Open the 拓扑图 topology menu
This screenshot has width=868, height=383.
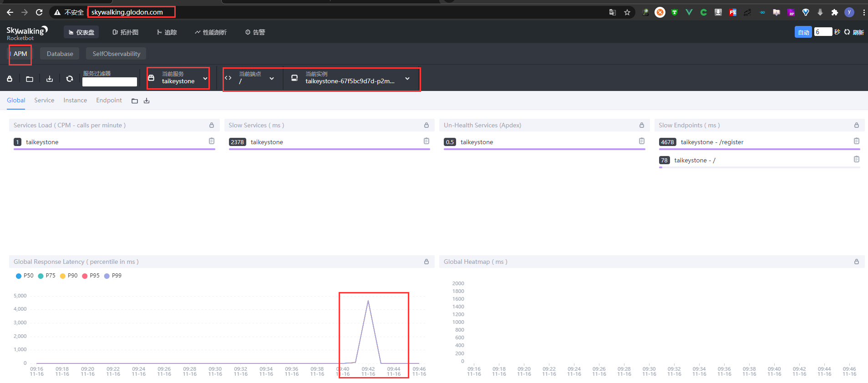125,32
